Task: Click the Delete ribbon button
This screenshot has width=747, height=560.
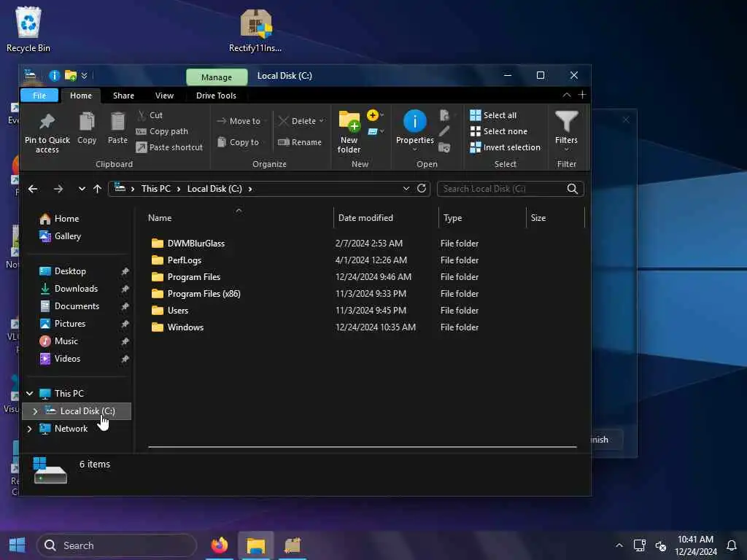Action: (x=301, y=121)
